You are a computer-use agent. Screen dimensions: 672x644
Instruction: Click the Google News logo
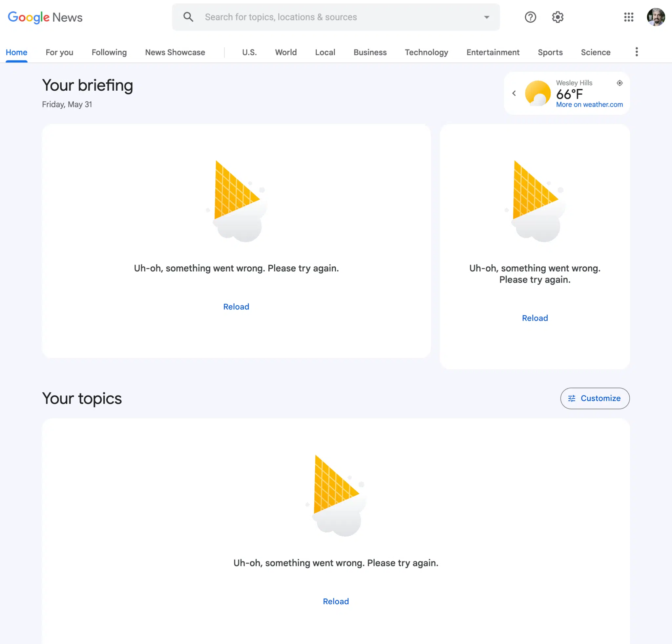tap(45, 17)
